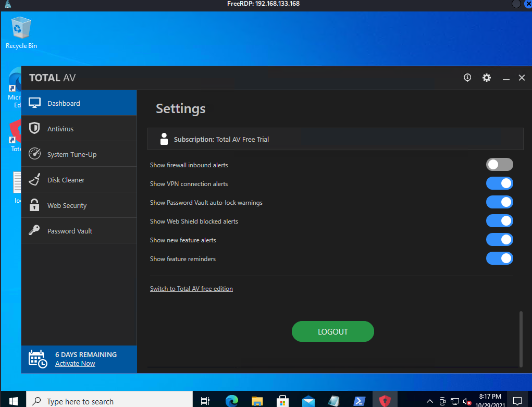
Task: Click the subscription user icon
Action: tap(164, 139)
